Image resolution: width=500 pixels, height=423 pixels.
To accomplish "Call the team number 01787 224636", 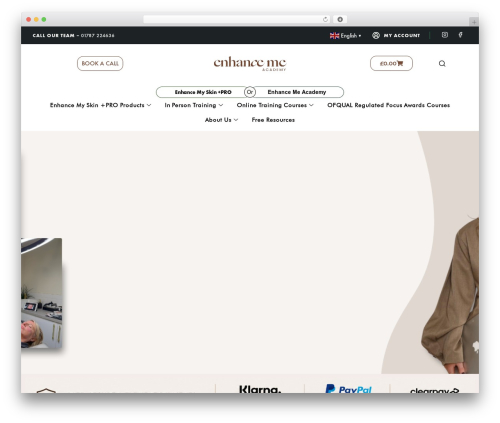I will (x=97, y=35).
